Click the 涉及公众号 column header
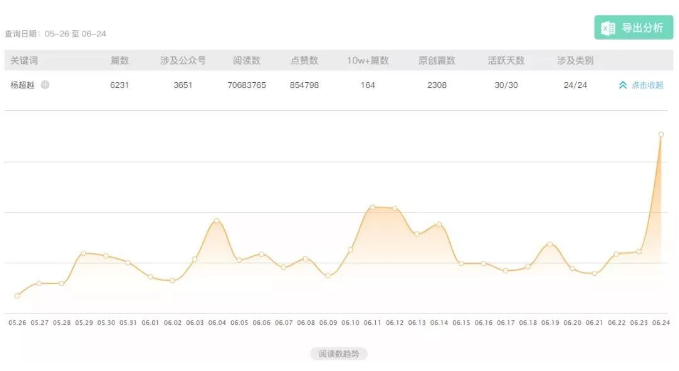 (183, 61)
